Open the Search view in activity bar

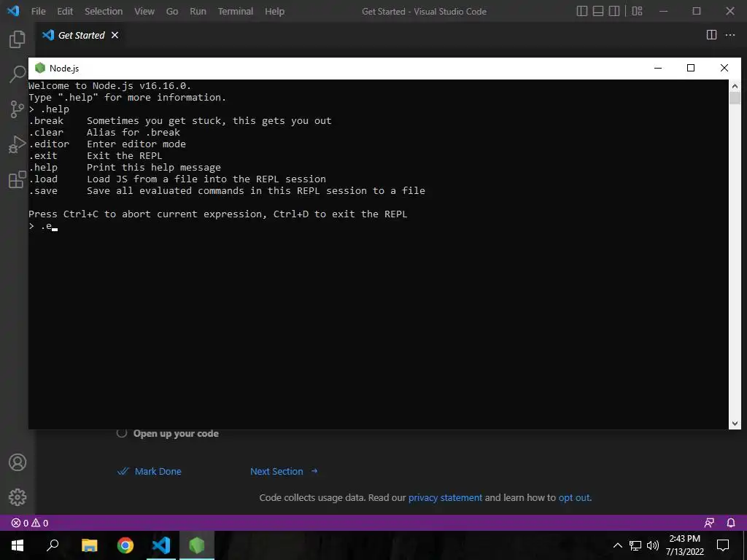[x=18, y=74]
